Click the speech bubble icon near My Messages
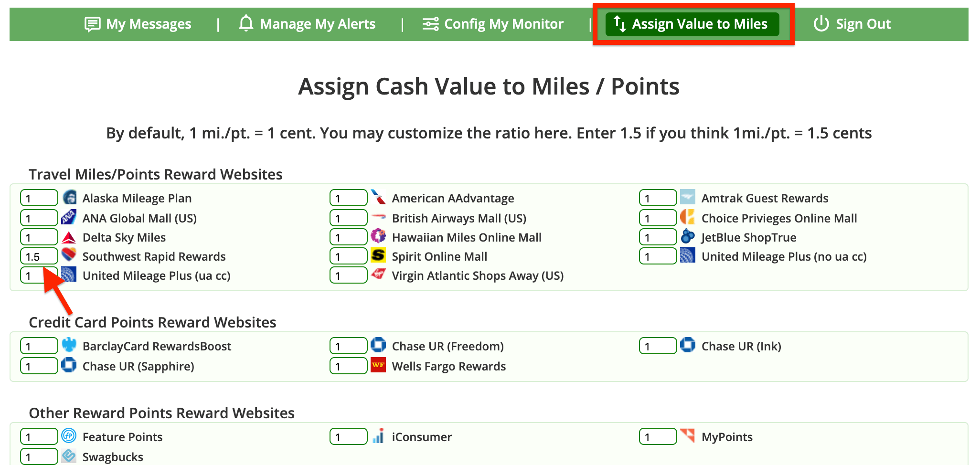 pyautogui.click(x=92, y=23)
